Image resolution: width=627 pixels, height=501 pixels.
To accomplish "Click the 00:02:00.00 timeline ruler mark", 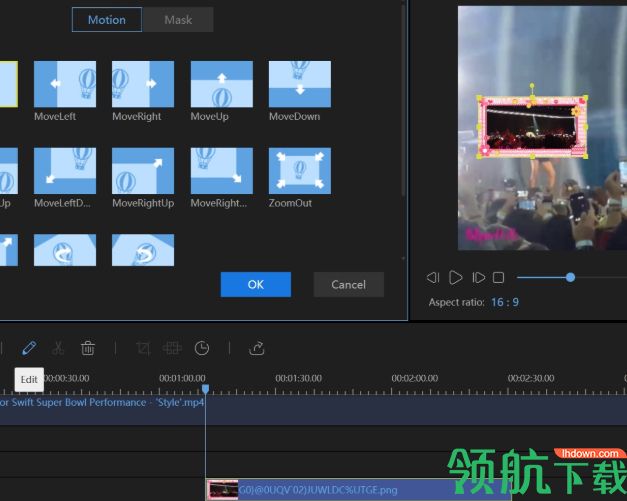I will coord(415,378).
